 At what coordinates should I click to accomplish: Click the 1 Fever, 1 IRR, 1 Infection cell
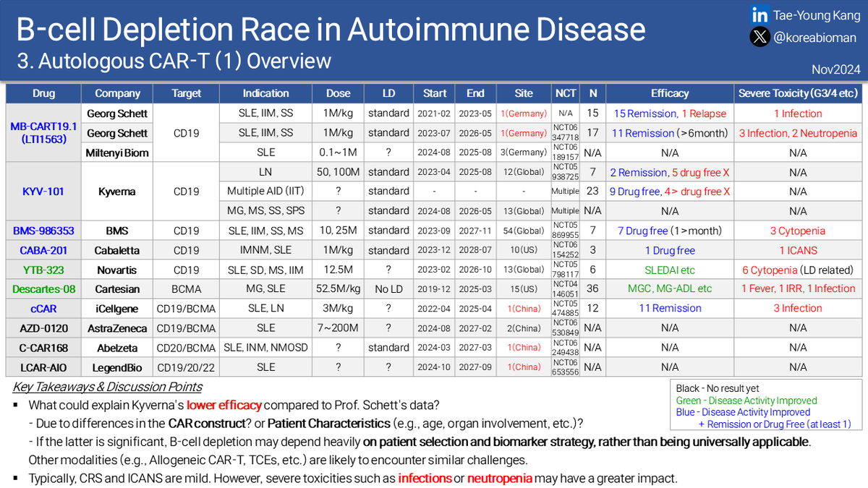798,289
